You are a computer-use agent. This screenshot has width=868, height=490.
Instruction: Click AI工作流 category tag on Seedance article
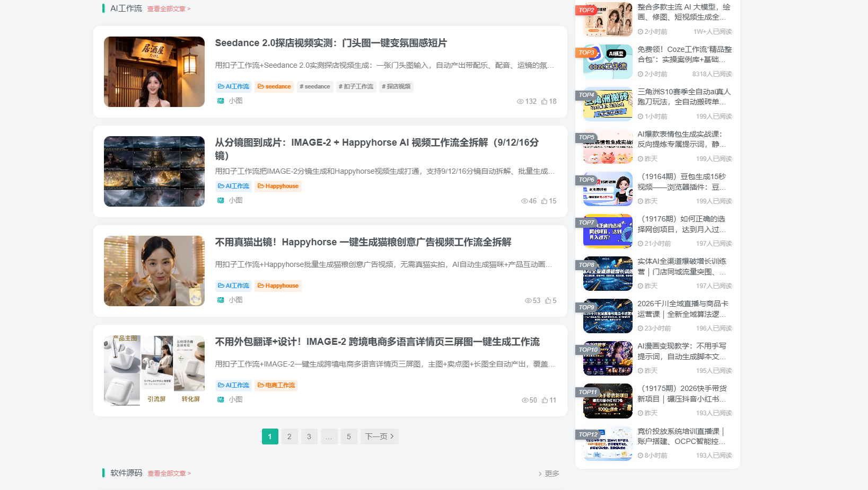click(x=233, y=86)
